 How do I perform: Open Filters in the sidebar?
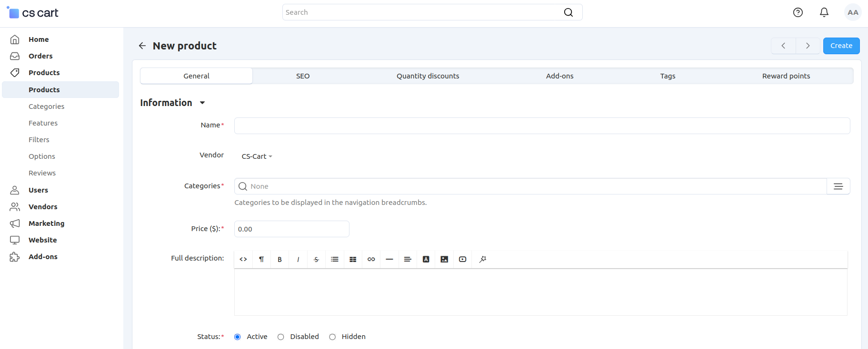point(39,140)
